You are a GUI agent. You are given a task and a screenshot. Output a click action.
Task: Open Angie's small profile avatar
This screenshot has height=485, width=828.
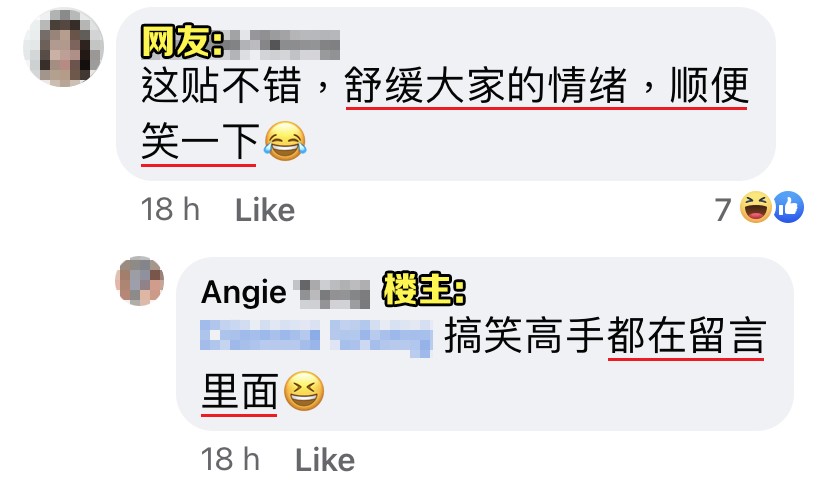pyautogui.click(x=139, y=281)
